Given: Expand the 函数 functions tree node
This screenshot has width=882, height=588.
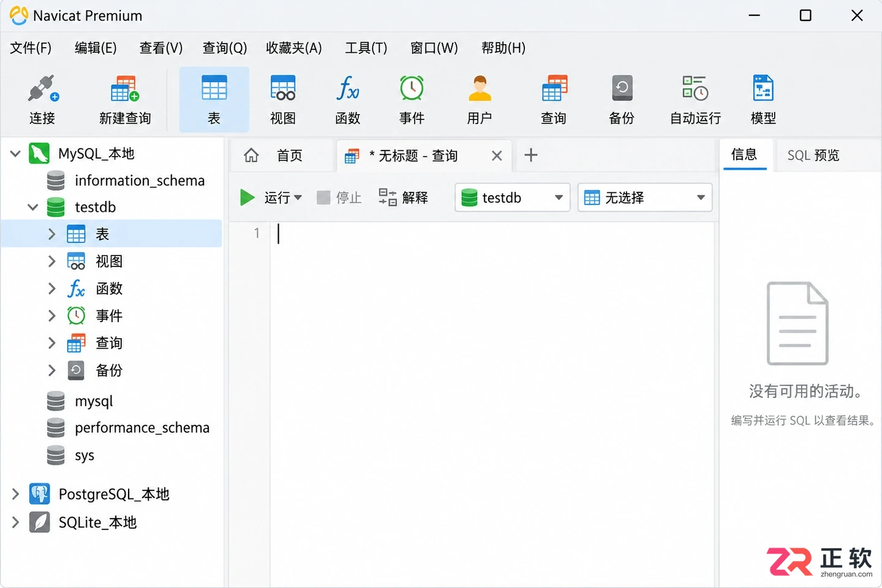Looking at the screenshot, I should click(51, 288).
